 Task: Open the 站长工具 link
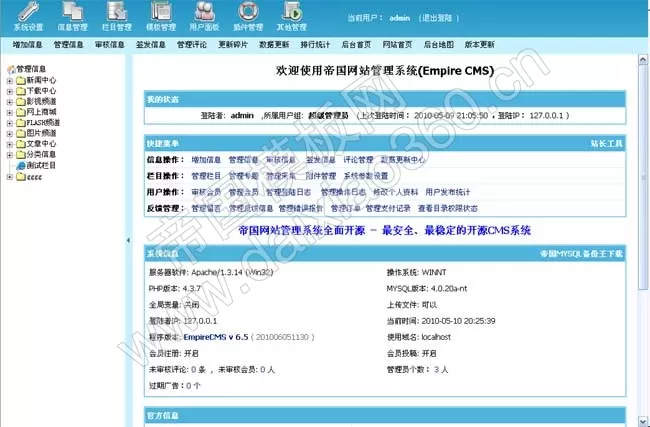(606, 144)
